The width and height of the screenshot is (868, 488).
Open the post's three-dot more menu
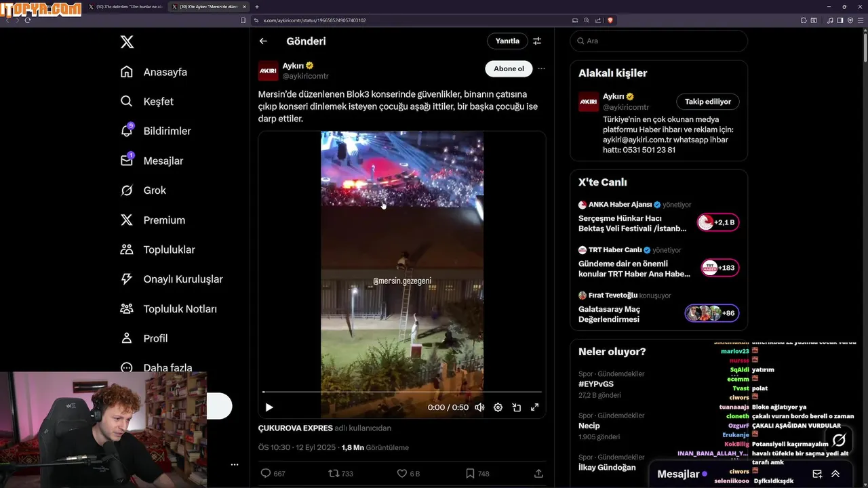540,68
